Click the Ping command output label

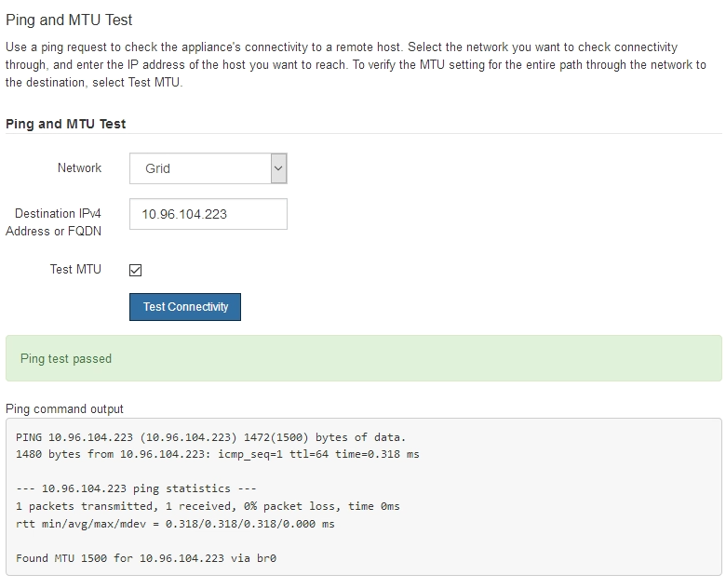pyautogui.click(x=64, y=408)
